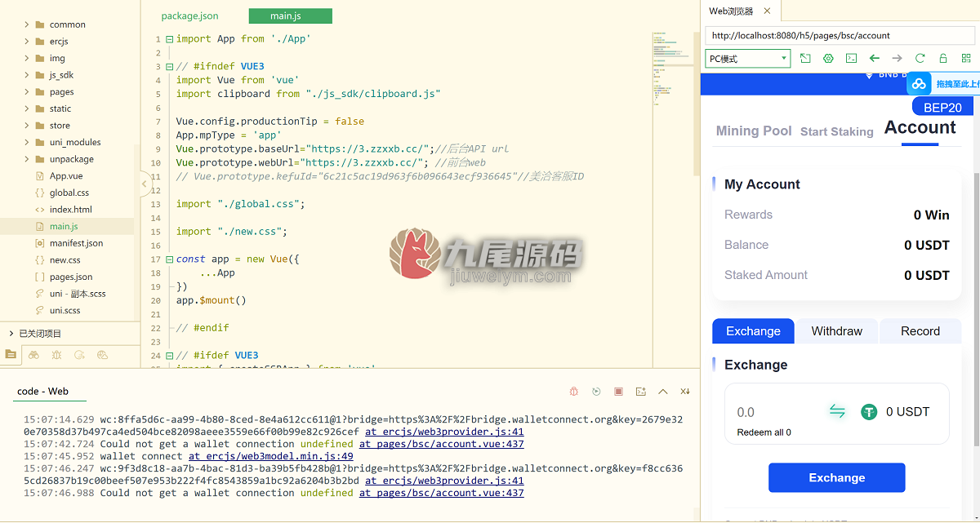Close the Web浏览器 tab
The height and width of the screenshot is (523, 980).
click(767, 11)
